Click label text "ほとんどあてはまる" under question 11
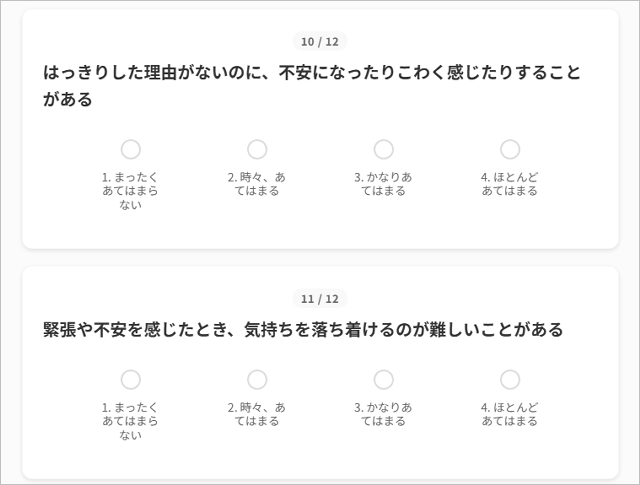This screenshot has width=640, height=485. tap(510, 415)
